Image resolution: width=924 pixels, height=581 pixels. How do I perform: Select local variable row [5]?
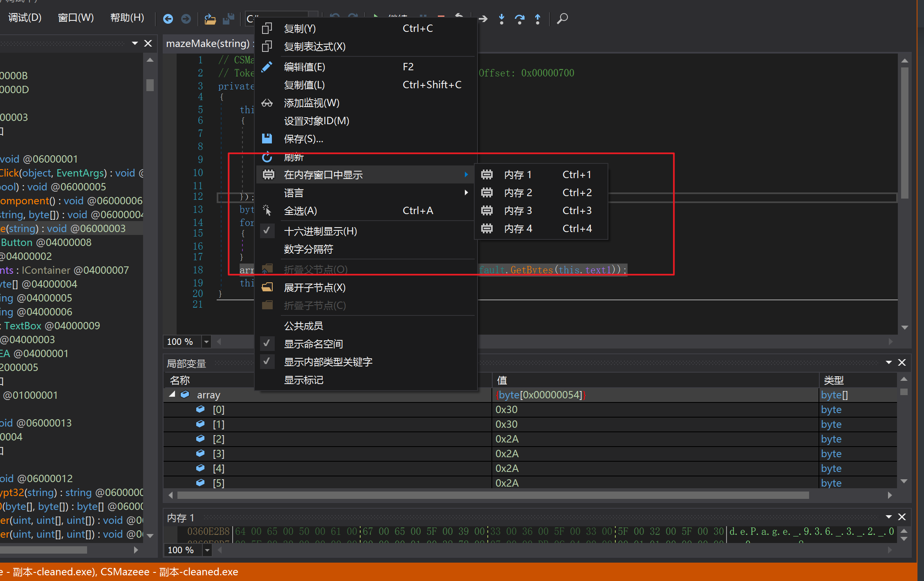pos(530,483)
